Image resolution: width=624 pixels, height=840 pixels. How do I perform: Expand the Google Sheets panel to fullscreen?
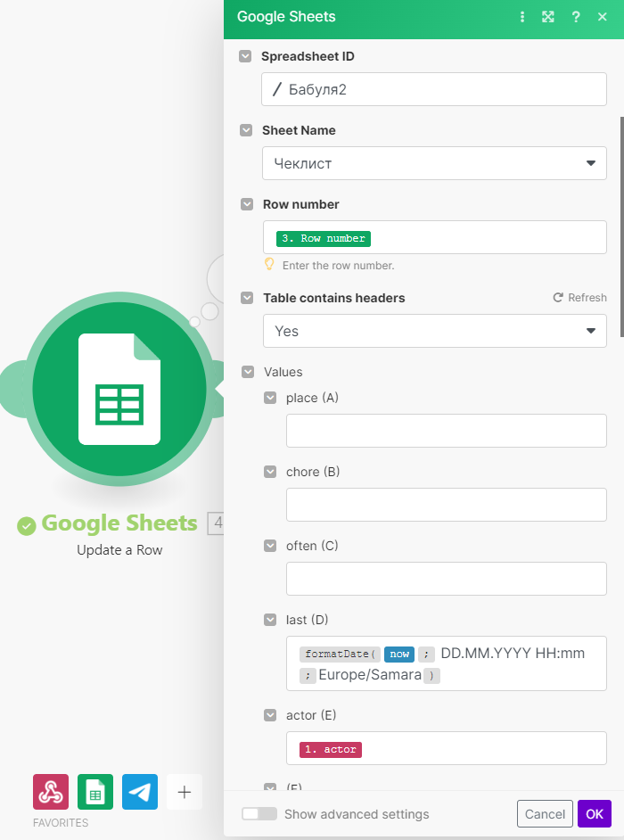point(548,17)
